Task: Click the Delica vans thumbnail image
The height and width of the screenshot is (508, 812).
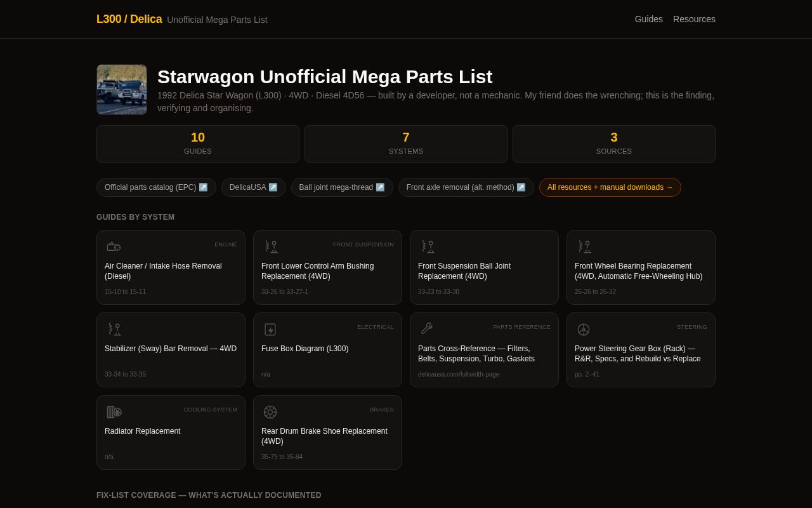Action: pos(122,90)
